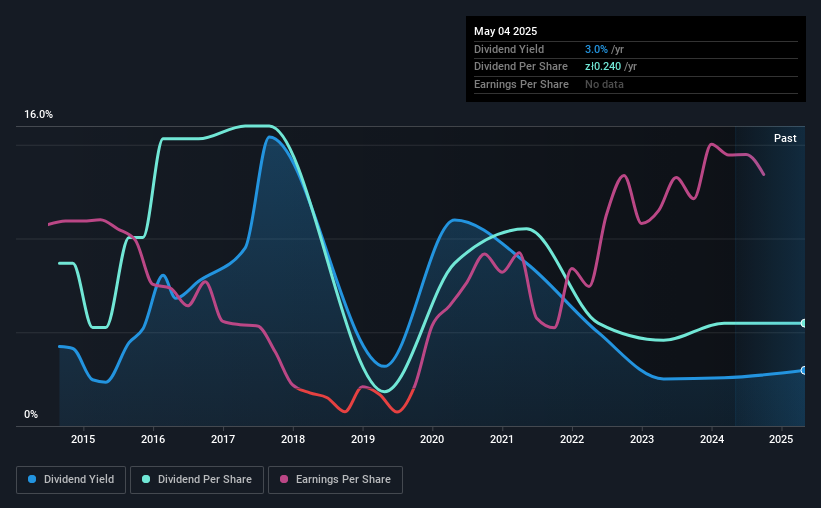Screen dimensions: 821x508
Task: Click the teal Dividend Per Share legend dot
Action: pyautogui.click(x=146, y=479)
